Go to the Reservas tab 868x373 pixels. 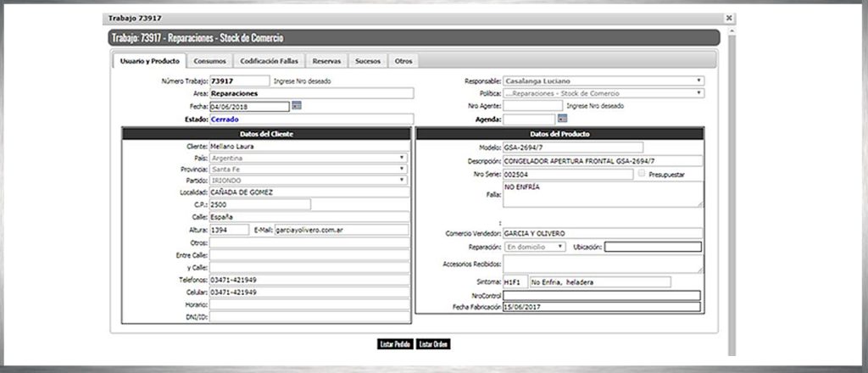coord(326,61)
